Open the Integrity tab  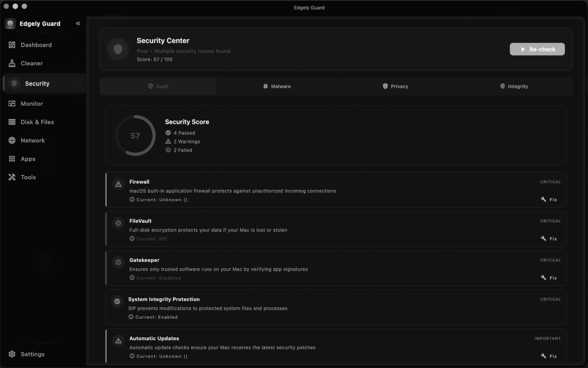pyautogui.click(x=514, y=86)
